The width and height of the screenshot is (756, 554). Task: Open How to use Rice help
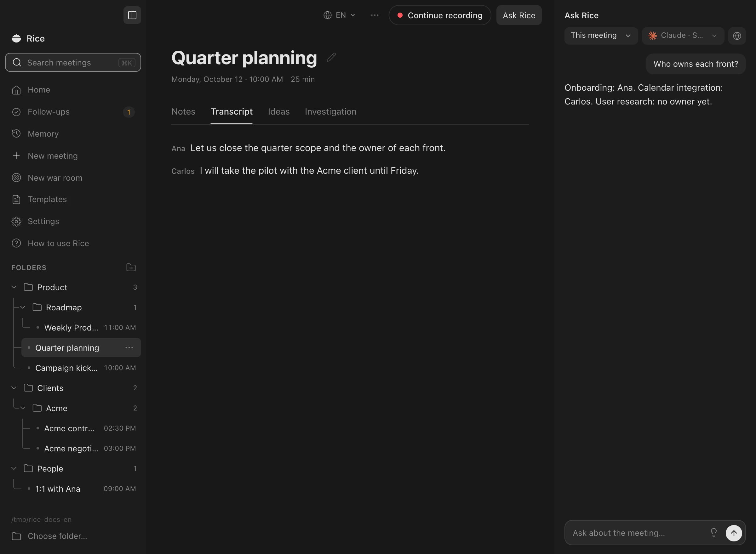pyautogui.click(x=73, y=243)
